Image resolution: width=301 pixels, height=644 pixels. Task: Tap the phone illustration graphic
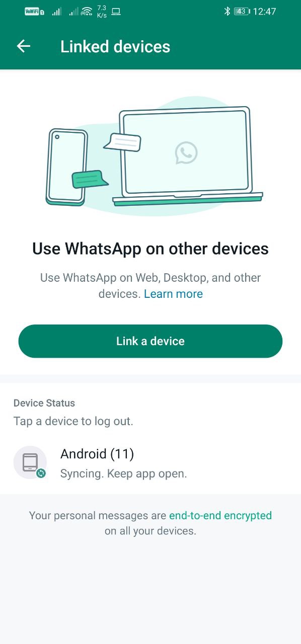(x=66, y=167)
